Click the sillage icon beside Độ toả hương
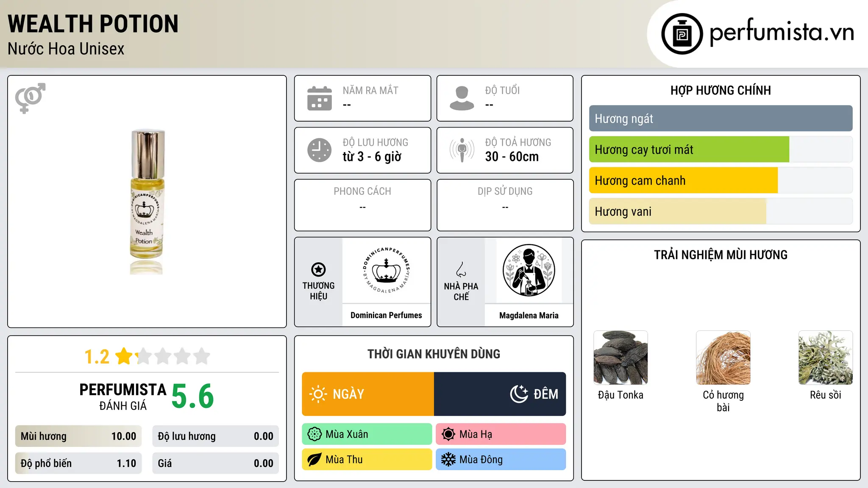Image resolution: width=868 pixels, height=488 pixels. [x=462, y=150]
